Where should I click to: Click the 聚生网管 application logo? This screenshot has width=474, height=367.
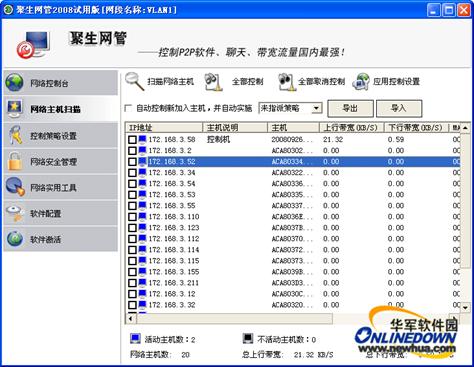click(x=34, y=45)
